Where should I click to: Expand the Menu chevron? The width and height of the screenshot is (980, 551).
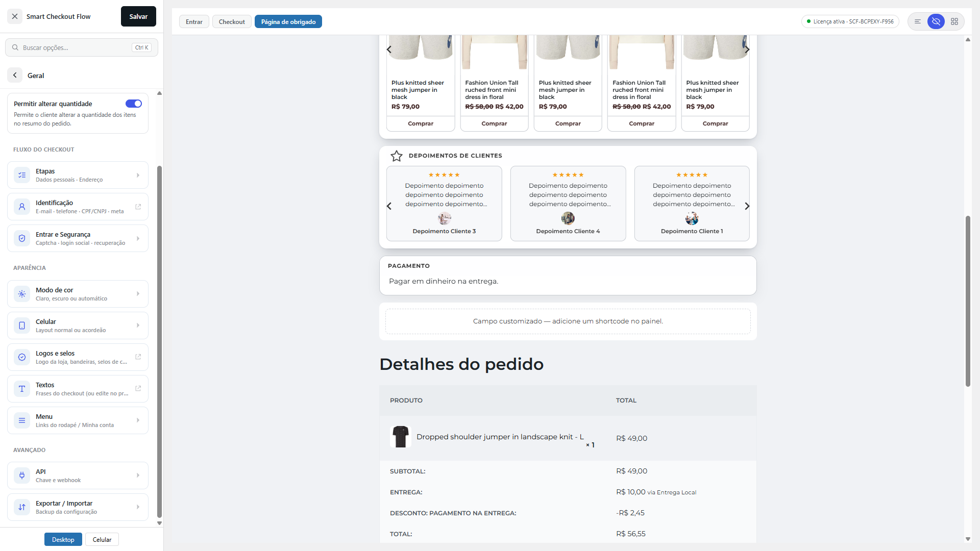tap(138, 420)
